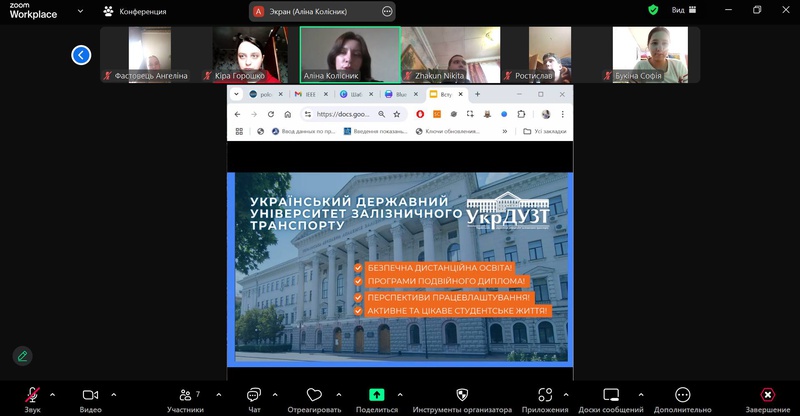Expand apps options arrow beside Приложения
800x416 pixels.
(566, 395)
